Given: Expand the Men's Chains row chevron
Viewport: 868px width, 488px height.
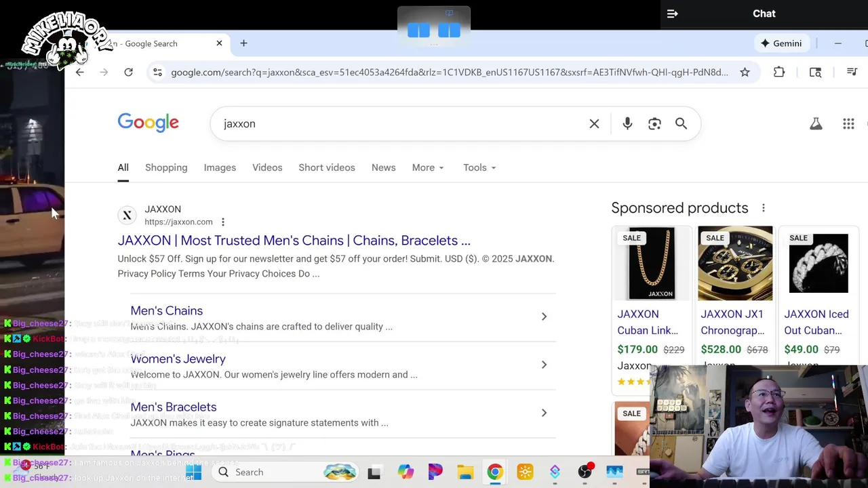Looking at the screenshot, I should (x=544, y=317).
